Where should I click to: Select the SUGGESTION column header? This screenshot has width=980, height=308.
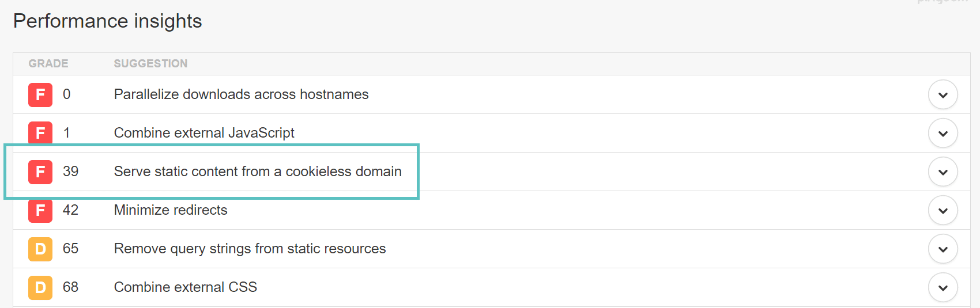(150, 63)
